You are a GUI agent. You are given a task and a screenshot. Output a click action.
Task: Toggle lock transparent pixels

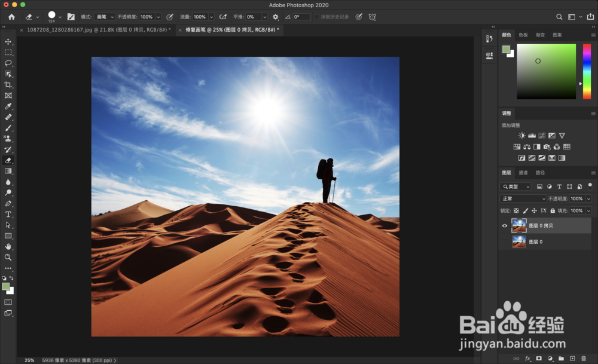tap(516, 210)
